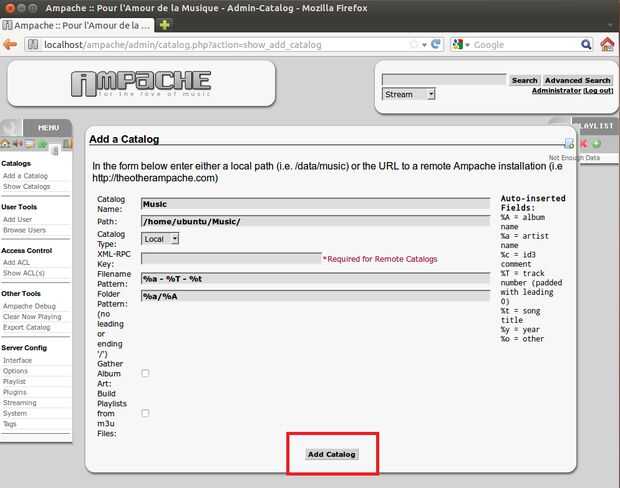Click the XML-RPC Key input field
Image resolution: width=620 pixels, height=488 pixels.
click(231, 259)
